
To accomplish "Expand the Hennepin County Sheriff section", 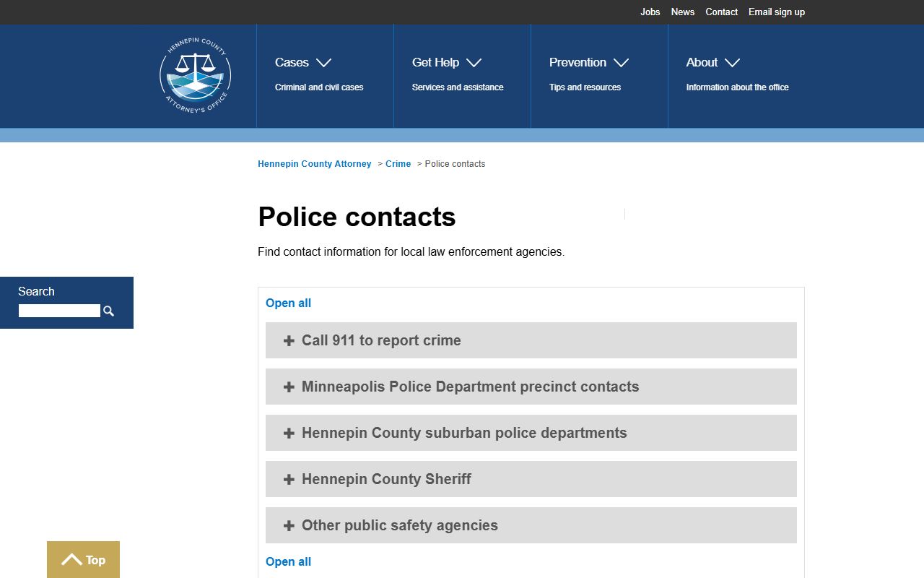I will click(x=531, y=479).
